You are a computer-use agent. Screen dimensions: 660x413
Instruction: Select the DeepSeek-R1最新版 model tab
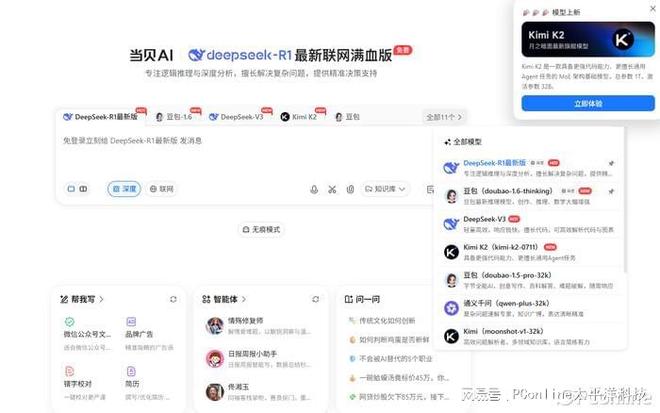click(101, 117)
